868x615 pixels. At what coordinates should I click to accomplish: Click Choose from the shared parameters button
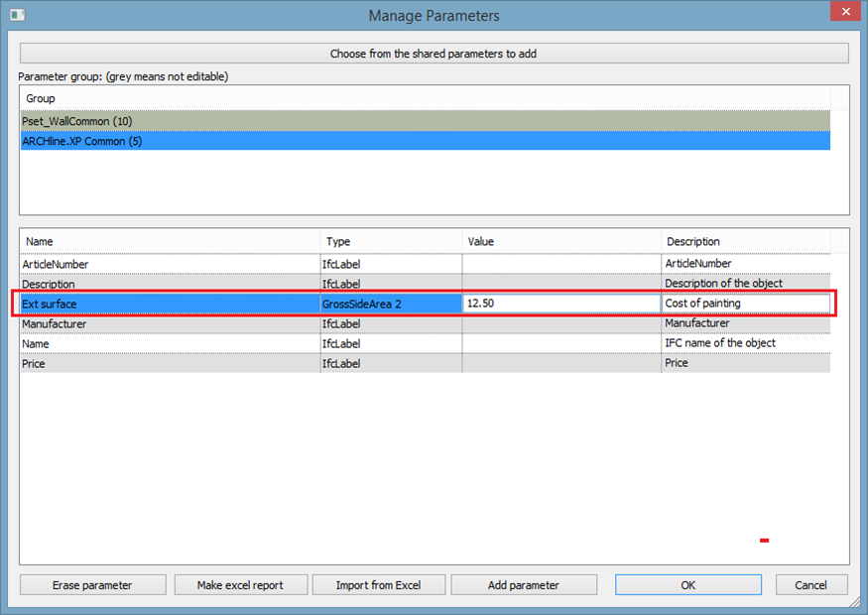[434, 54]
